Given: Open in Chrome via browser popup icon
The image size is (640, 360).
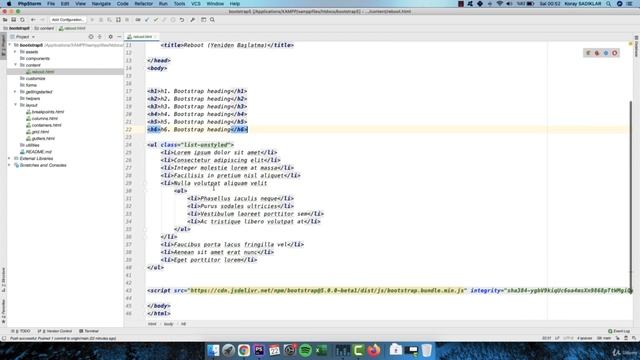Looking at the screenshot, I should (588, 53).
